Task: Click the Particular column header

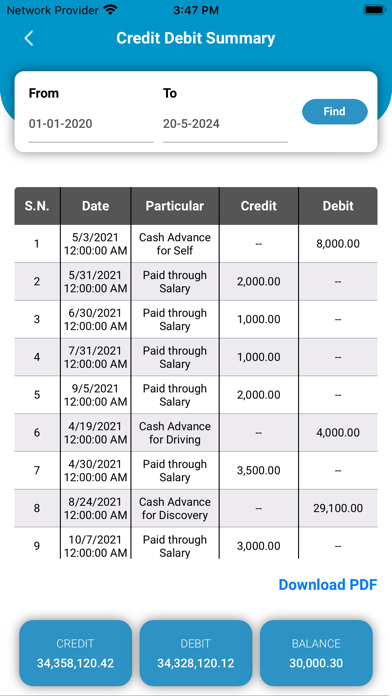Action: tap(175, 206)
